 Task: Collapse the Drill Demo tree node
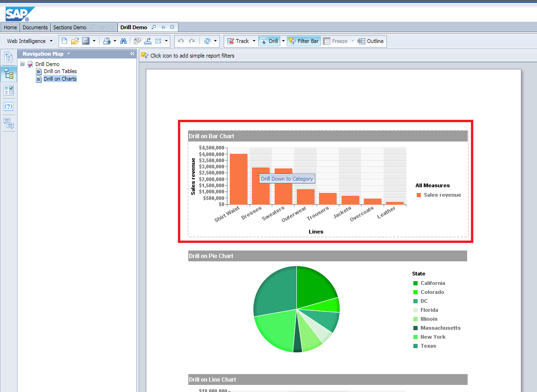coord(22,64)
